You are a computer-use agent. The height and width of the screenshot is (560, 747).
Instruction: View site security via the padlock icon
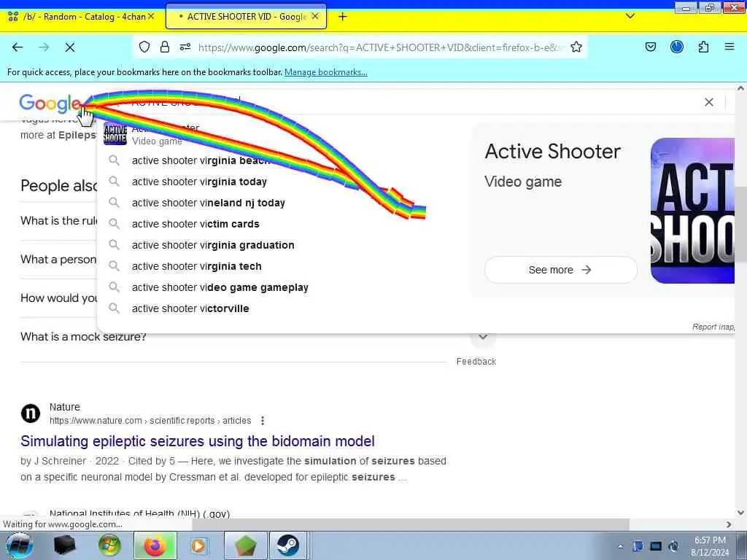tap(165, 47)
